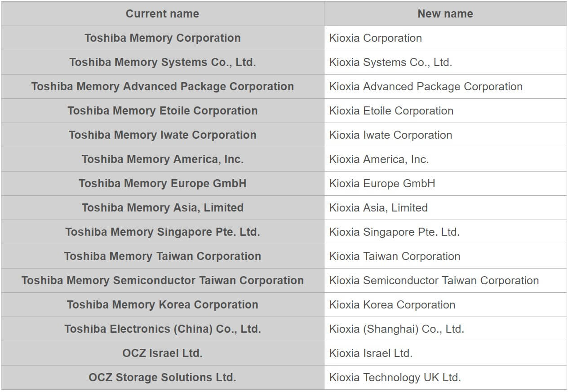Image resolution: width=568 pixels, height=392 pixels.
Task: Click the Kioxia Iwate Corporation cell
Action: [x=445, y=135]
